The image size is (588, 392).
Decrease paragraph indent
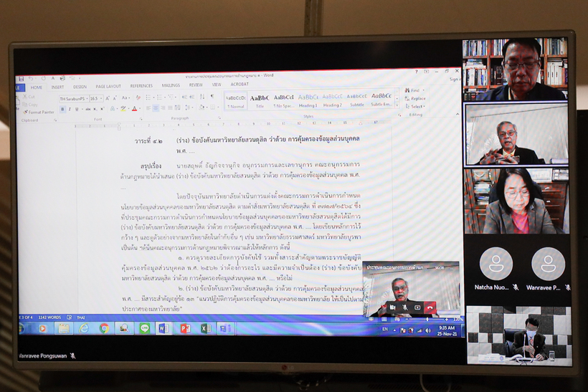(x=184, y=97)
